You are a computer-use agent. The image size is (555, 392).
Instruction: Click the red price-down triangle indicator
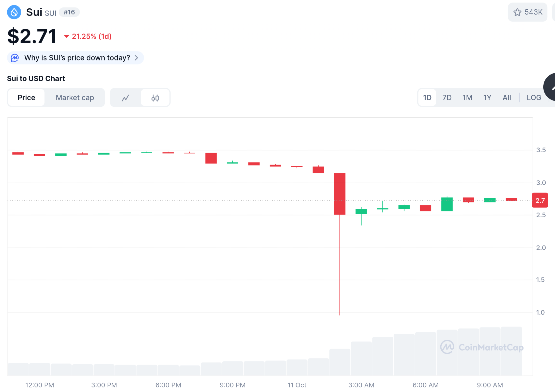tap(67, 36)
